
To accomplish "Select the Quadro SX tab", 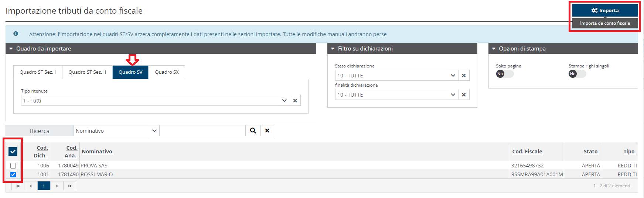I will (x=167, y=72).
